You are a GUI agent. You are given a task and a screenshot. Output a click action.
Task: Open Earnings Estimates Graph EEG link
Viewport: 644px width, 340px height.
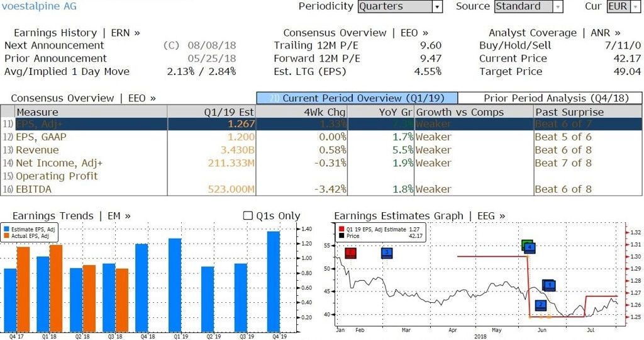(x=419, y=216)
